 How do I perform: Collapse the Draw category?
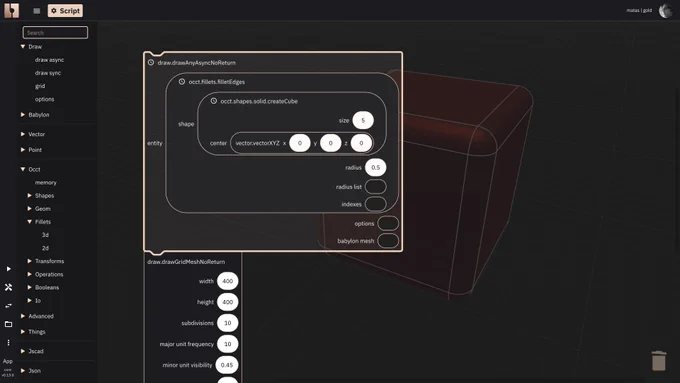[23, 46]
